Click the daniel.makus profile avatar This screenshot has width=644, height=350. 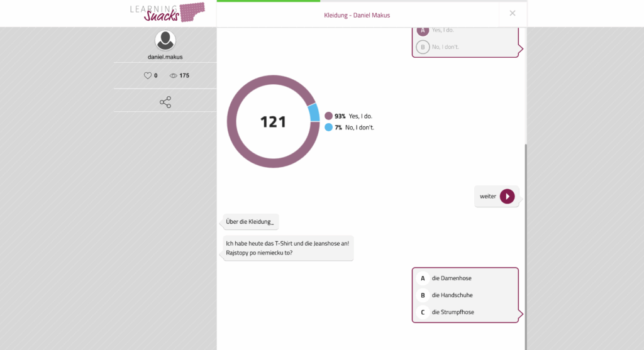(x=165, y=41)
